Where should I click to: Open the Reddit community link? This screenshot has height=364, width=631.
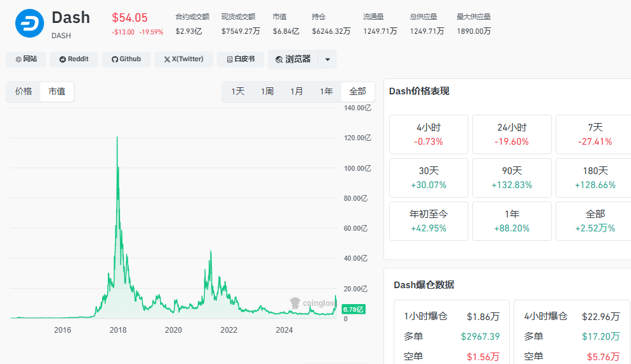pyautogui.click(x=74, y=59)
